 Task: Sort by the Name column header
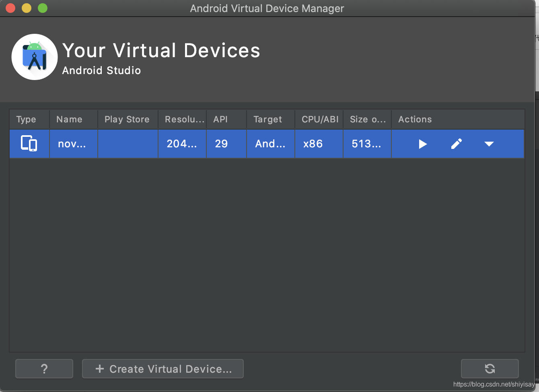(74, 119)
